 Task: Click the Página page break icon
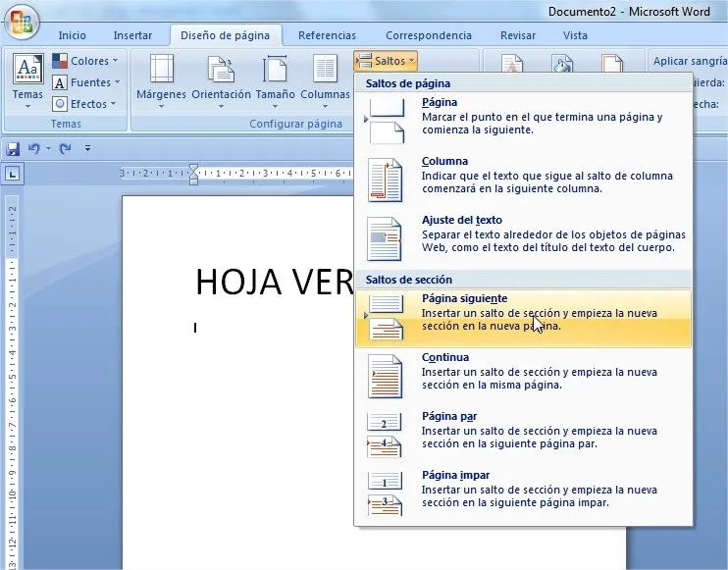pyautogui.click(x=386, y=121)
